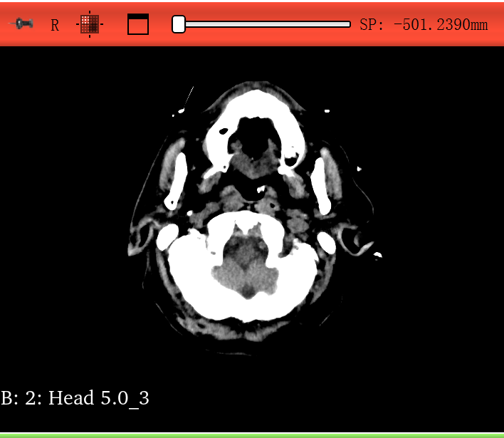Click the reset field of view icon
Screen dimensions: 504x438
pyautogui.click(x=90, y=24)
